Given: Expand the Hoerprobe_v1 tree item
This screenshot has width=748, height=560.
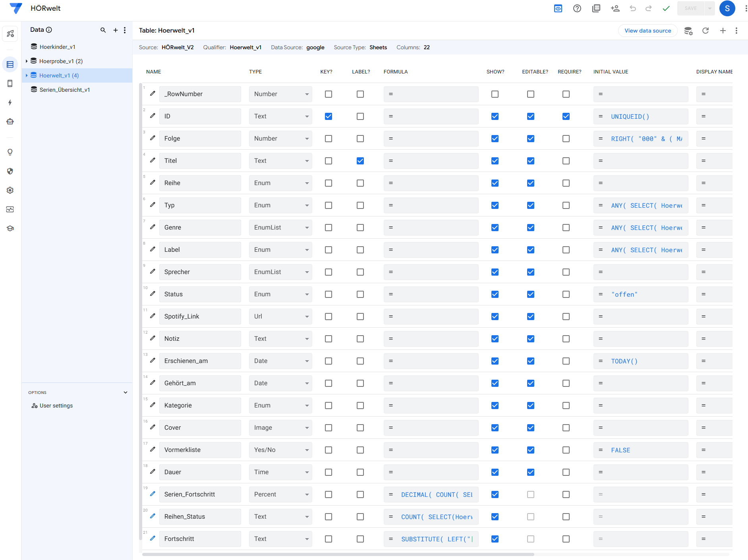Looking at the screenshot, I should [27, 61].
